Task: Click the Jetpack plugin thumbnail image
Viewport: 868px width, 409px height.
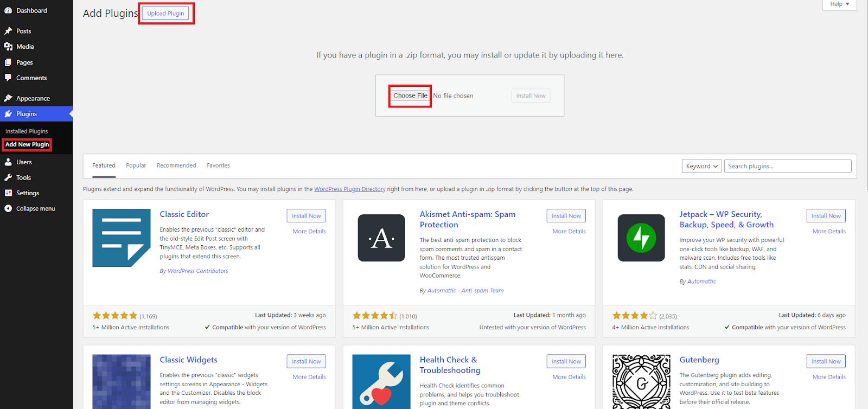Action: 641,238
